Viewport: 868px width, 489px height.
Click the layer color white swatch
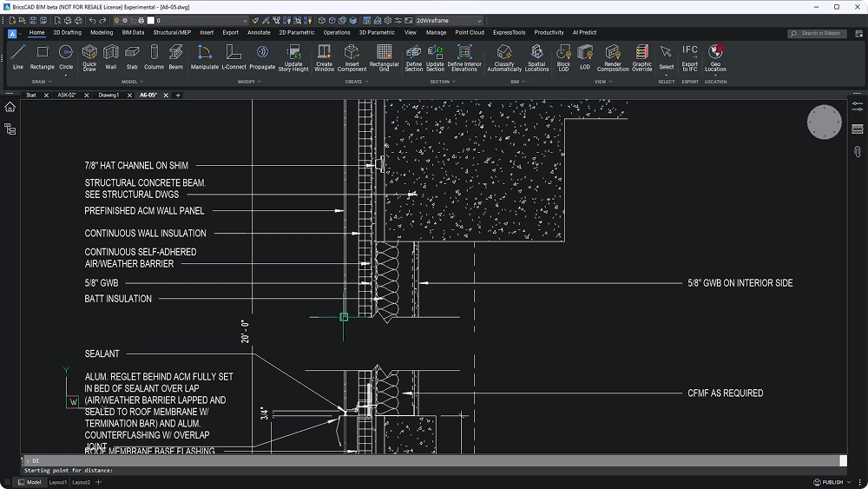click(x=150, y=21)
